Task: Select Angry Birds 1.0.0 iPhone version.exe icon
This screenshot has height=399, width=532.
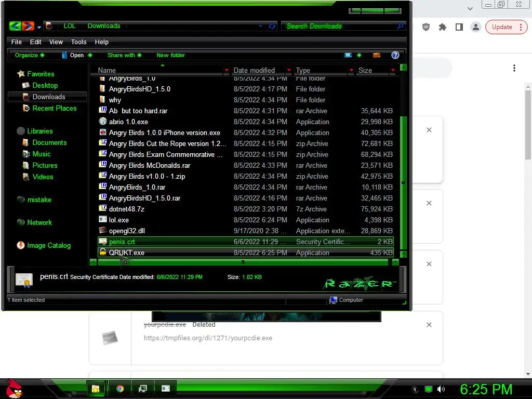Action: tap(102, 132)
